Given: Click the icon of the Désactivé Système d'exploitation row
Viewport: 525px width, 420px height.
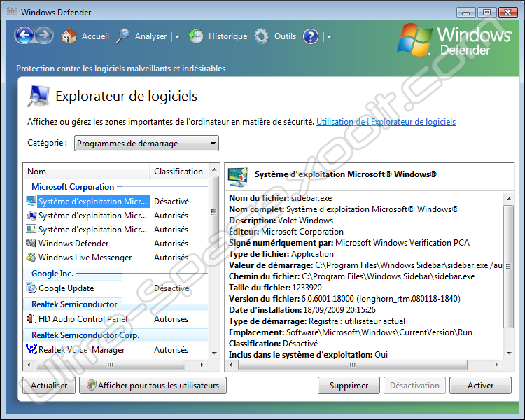Looking at the screenshot, I should pyautogui.click(x=31, y=201).
